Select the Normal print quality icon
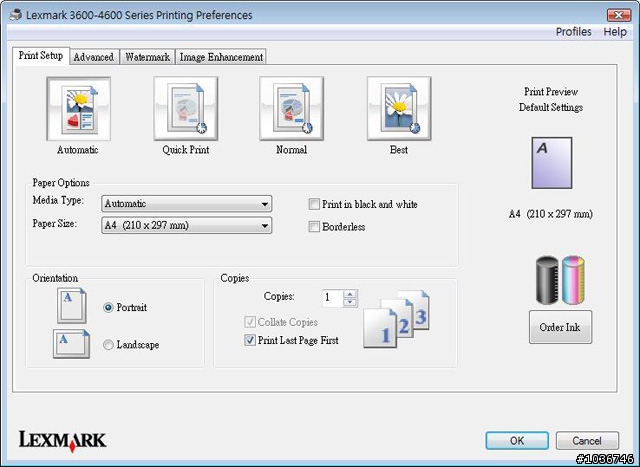Viewport: 640px width, 467px height. 291,109
